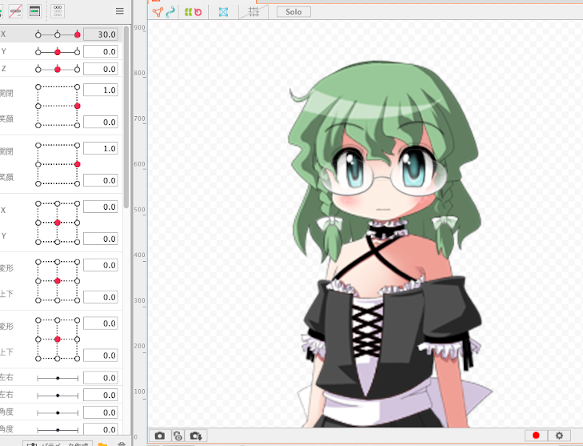Click the snapshot lock-and-eye icon
The image size is (583, 446).
(178, 436)
